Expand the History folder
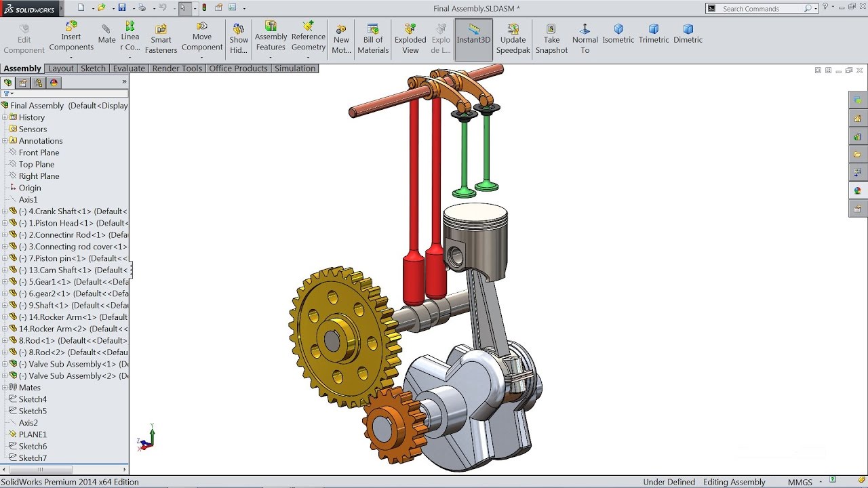868x488 pixels. [x=5, y=117]
